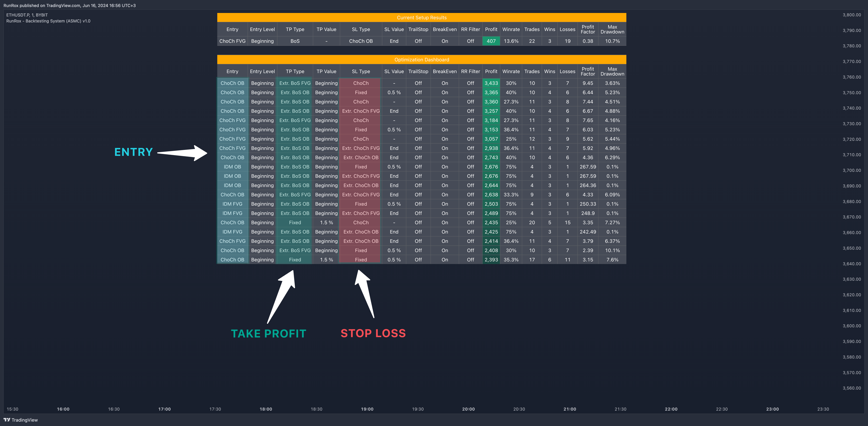868x426 pixels.
Task: Click the Winrate column header in Optimization Dashboard
Action: coord(511,71)
